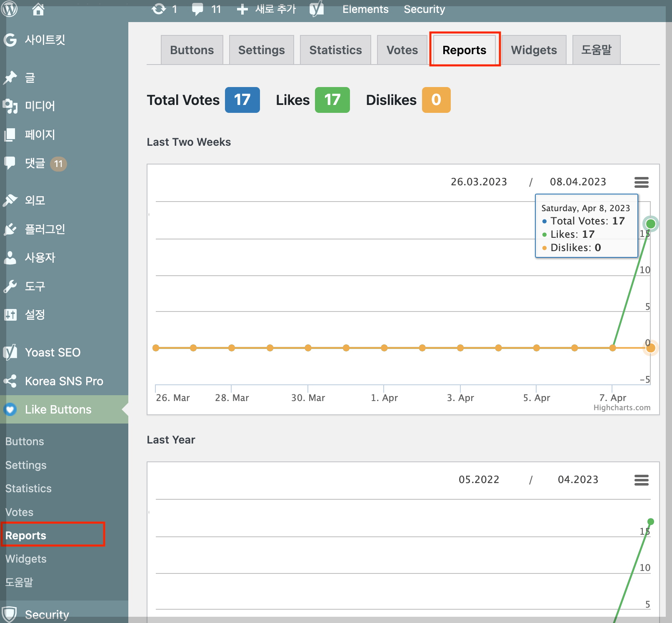Click the green Apr 8 data point
Screen dimensions: 672x623
click(x=651, y=224)
